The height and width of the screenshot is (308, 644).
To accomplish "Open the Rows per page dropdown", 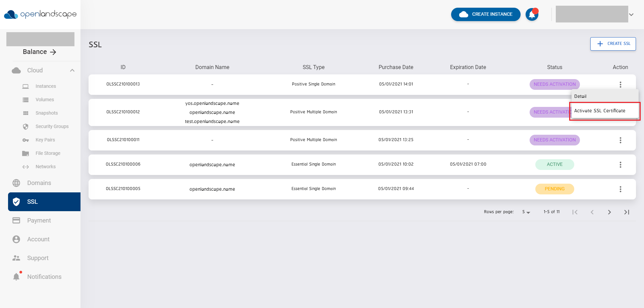I will click(x=526, y=212).
